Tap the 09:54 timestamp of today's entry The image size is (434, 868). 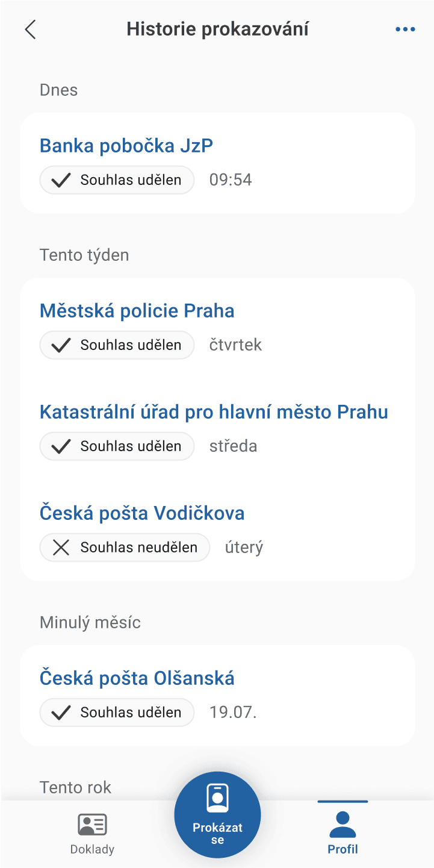pyautogui.click(x=231, y=180)
